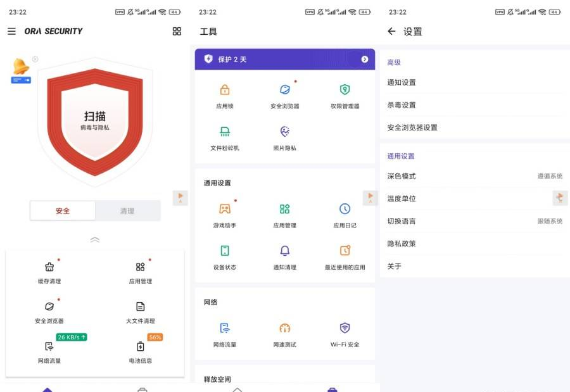Collapse the panel with the double chevron
The height and width of the screenshot is (392, 570).
(x=95, y=240)
